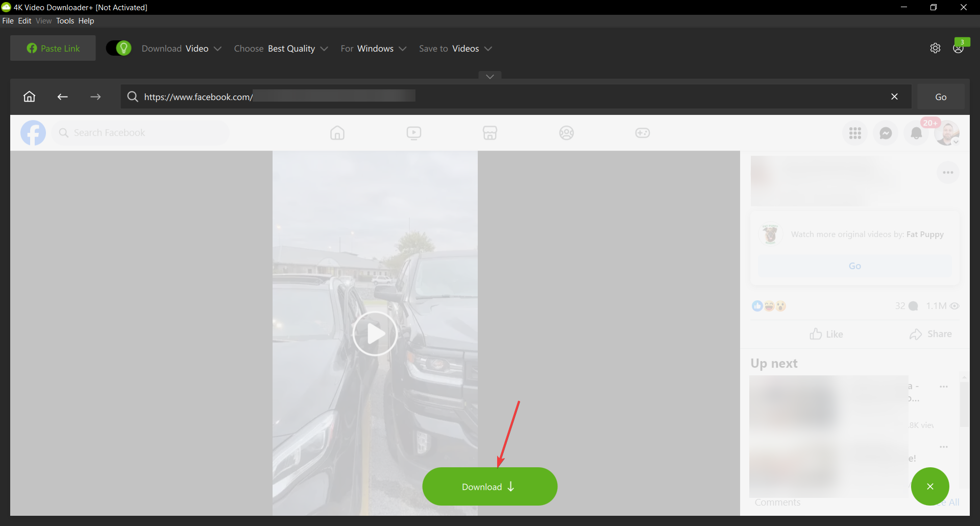Image resolution: width=980 pixels, height=526 pixels.
Task: Go forward using the forward arrow
Action: coord(95,97)
